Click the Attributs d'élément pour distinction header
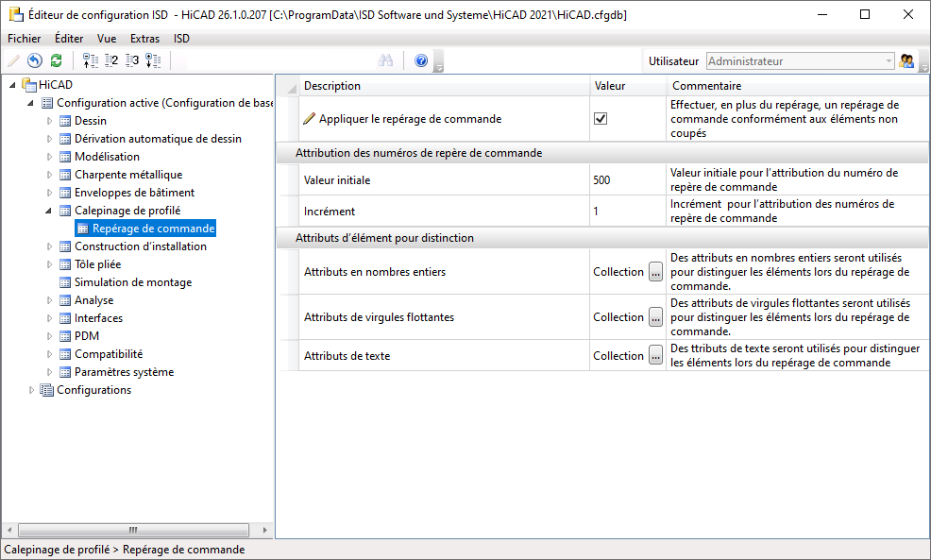Image resolution: width=931 pixels, height=560 pixels. (x=602, y=238)
